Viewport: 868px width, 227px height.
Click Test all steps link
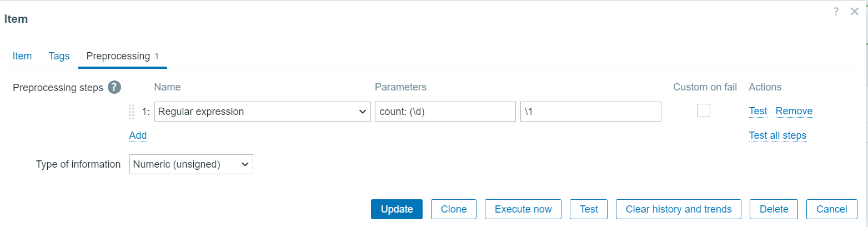(777, 135)
